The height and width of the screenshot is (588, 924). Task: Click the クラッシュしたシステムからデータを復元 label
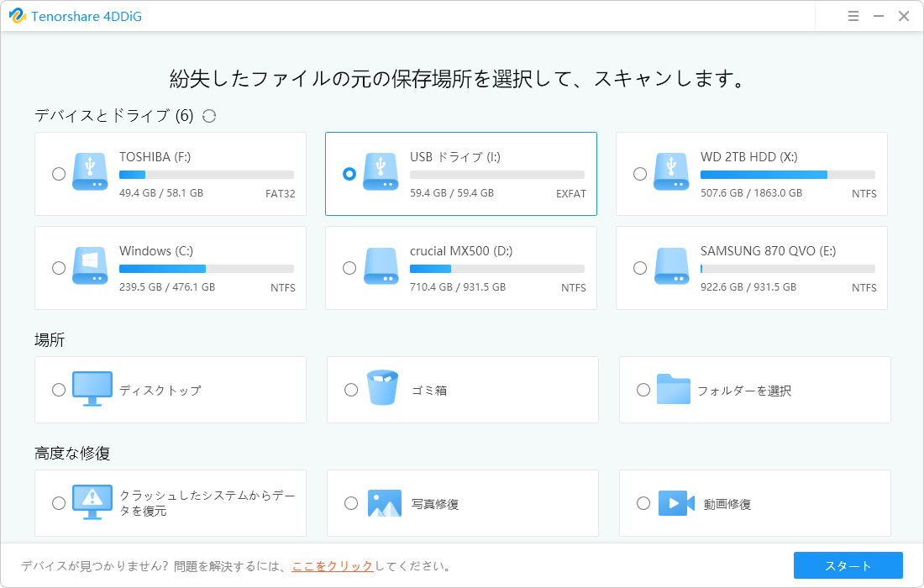coord(207,503)
